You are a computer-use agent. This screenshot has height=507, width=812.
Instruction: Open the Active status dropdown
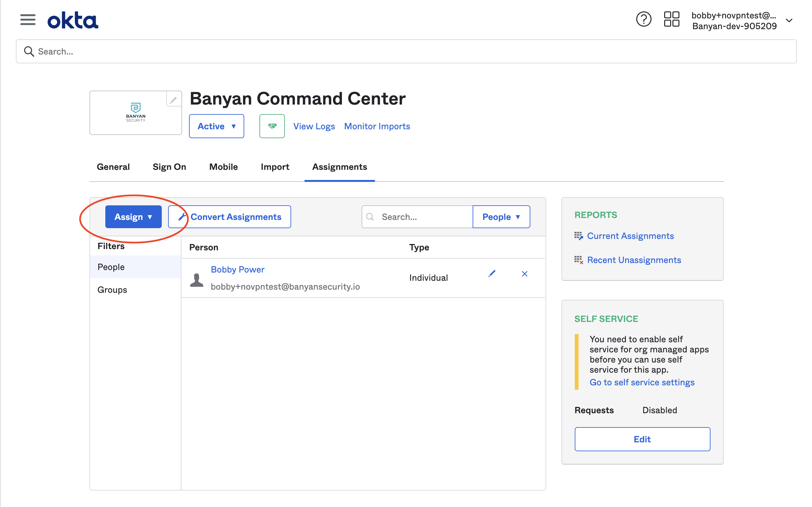216,126
